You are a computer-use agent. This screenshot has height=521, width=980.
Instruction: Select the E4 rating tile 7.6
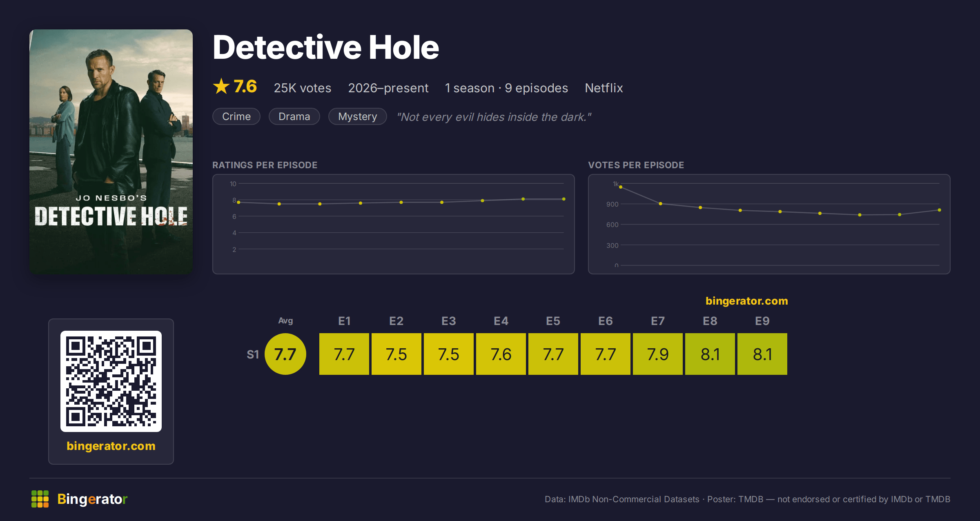[x=501, y=354]
